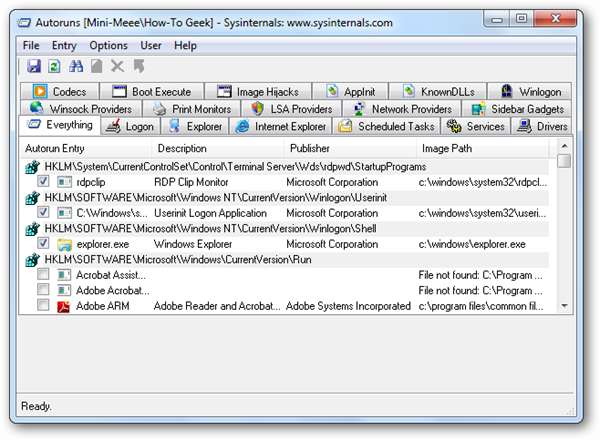Disable the explorer.exe shell entry checkbox
The image size is (600, 440).
point(43,244)
